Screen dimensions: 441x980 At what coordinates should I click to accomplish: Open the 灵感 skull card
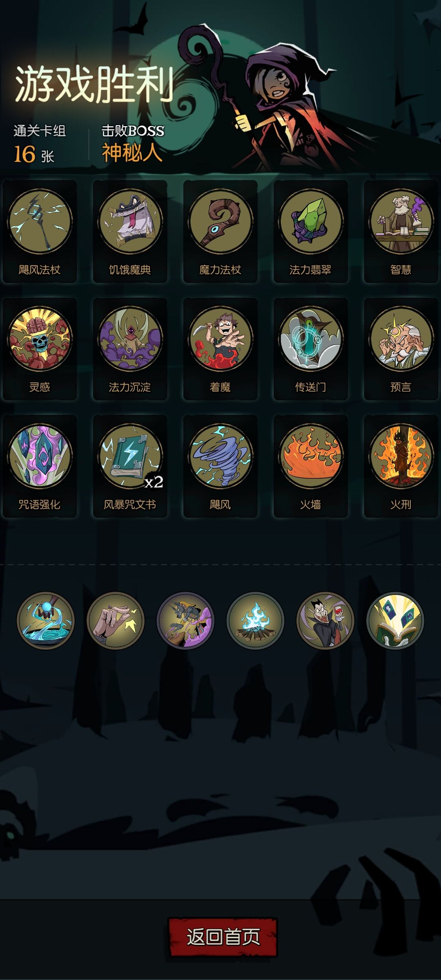point(40,349)
